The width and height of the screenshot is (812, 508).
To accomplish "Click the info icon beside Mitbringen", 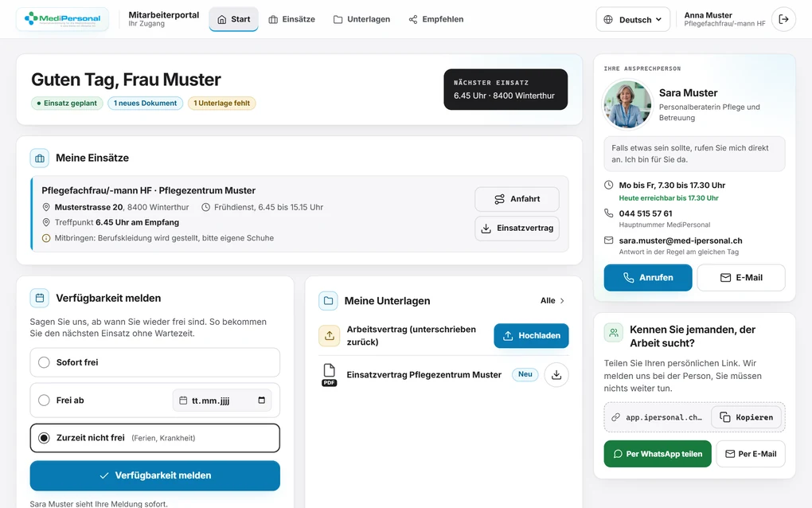I will coord(46,238).
